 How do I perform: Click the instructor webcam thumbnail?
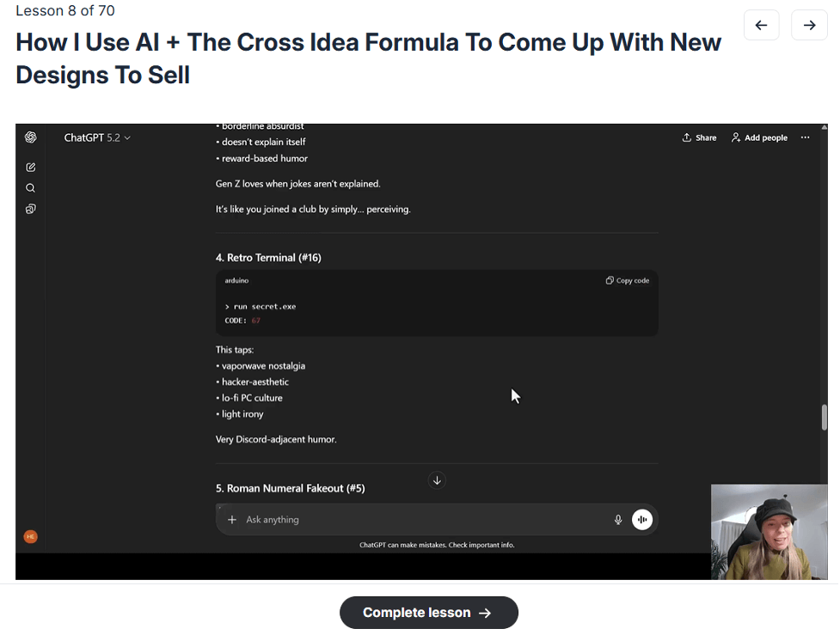pyautogui.click(x=769, y=531)
